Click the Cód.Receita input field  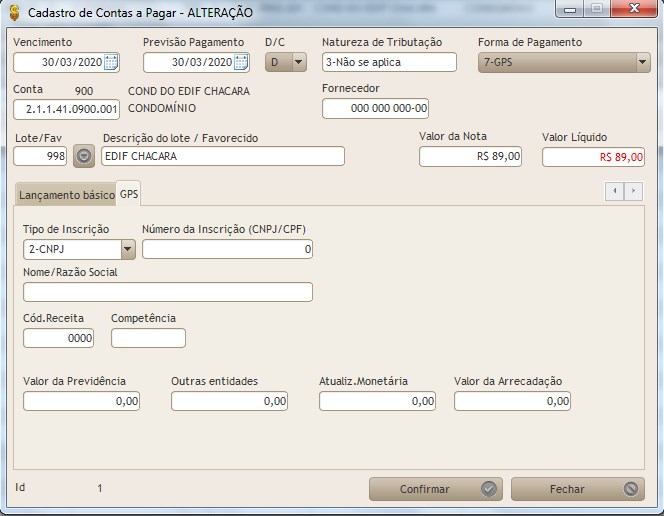[58, 338]
